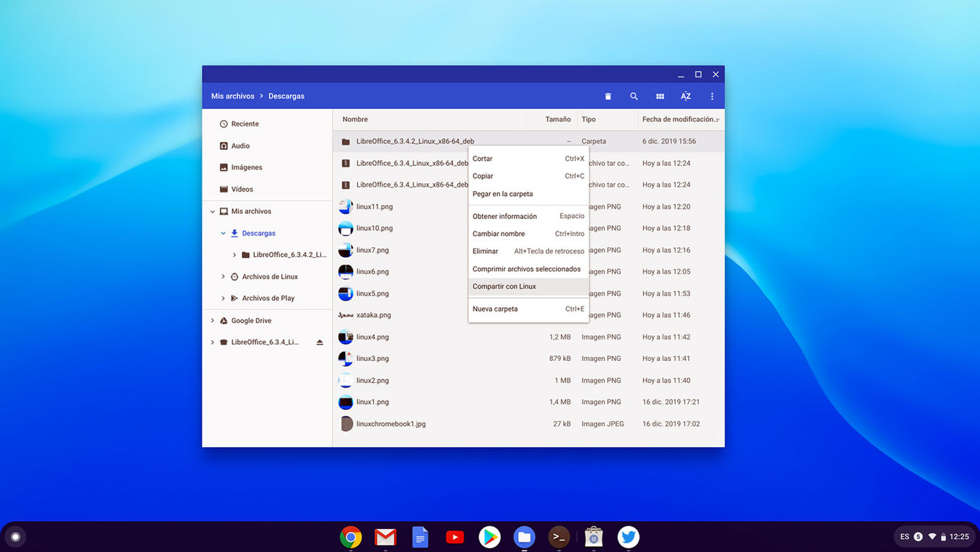
Task: Open search in the Files toolbar
Action: [633, 95]
